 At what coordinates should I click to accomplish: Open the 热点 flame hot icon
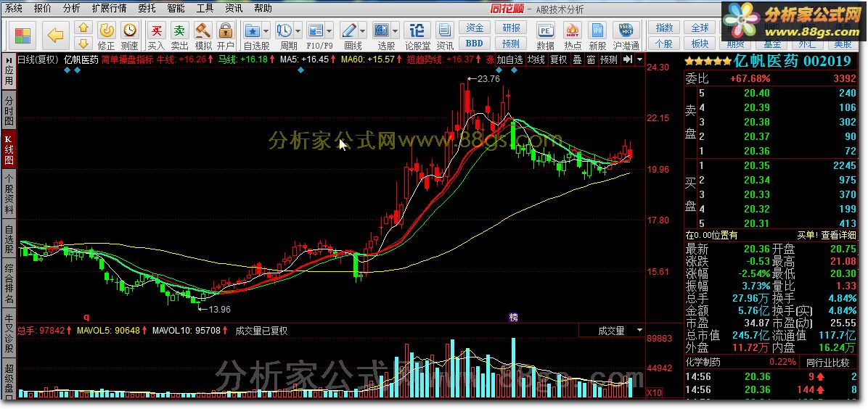573,30
